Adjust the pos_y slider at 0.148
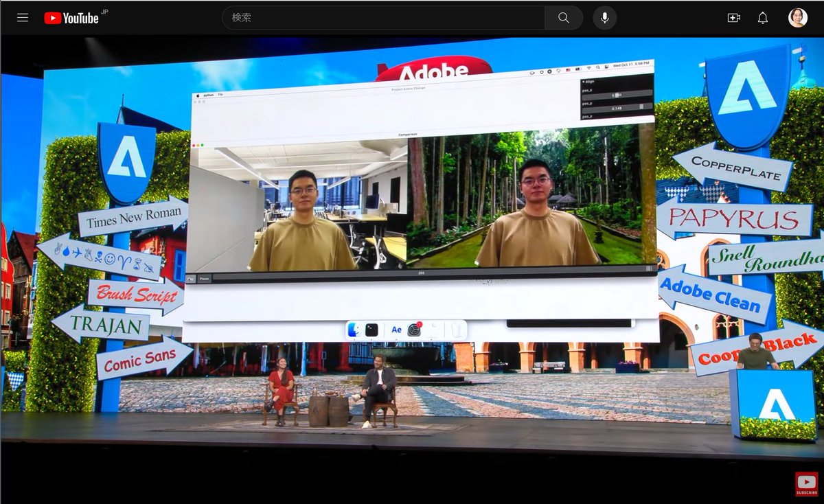The height and width of the screenshot is (504, 824). tap(617, 108)
